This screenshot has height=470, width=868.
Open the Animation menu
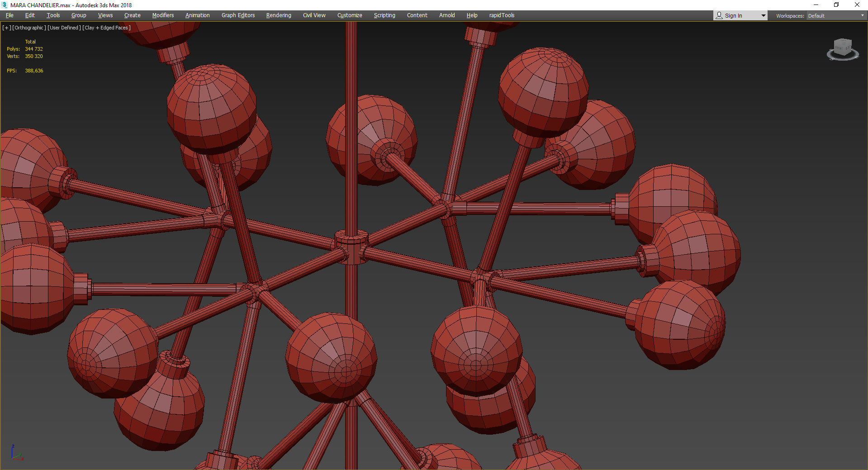[198, 15]
